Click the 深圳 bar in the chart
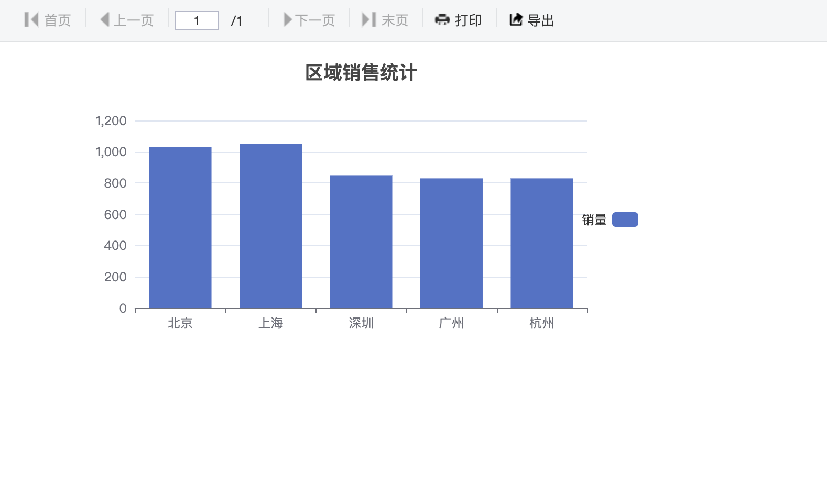Image resolution: width=827 pixels, height=504 pixels. 361,242
